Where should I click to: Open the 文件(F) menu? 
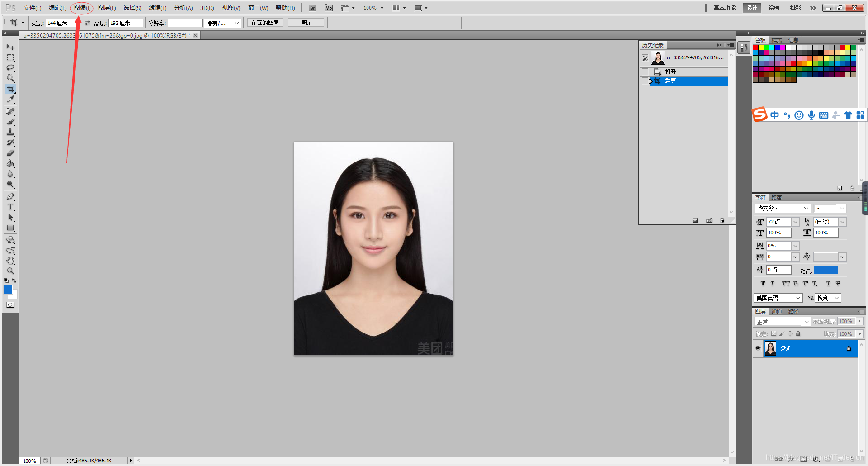[x=32, y=8]
